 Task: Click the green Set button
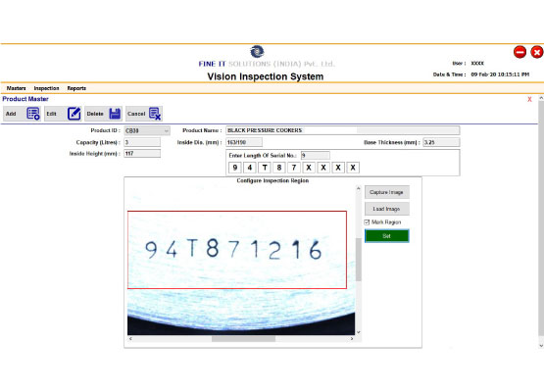pyautogui.click(x=386, y=236)
